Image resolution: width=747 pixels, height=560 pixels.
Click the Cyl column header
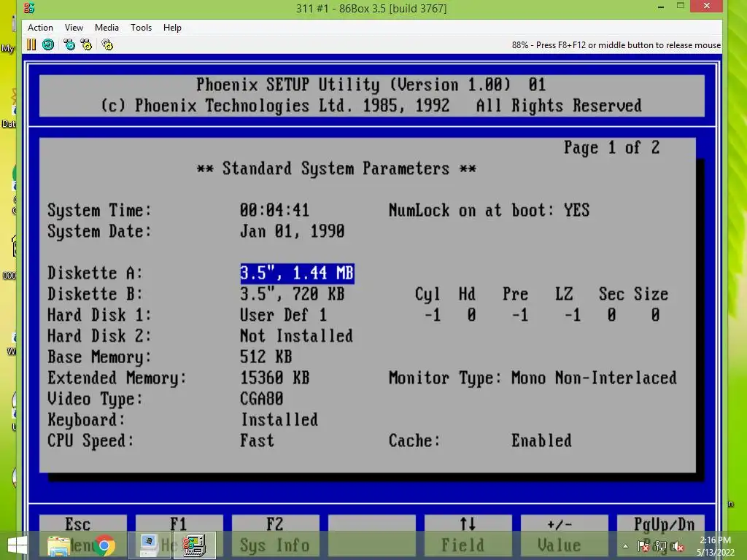tap(427, 295)
